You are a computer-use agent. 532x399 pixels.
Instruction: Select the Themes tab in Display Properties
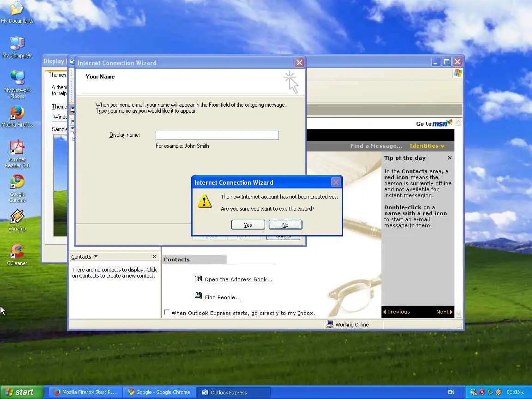point(57,75)
